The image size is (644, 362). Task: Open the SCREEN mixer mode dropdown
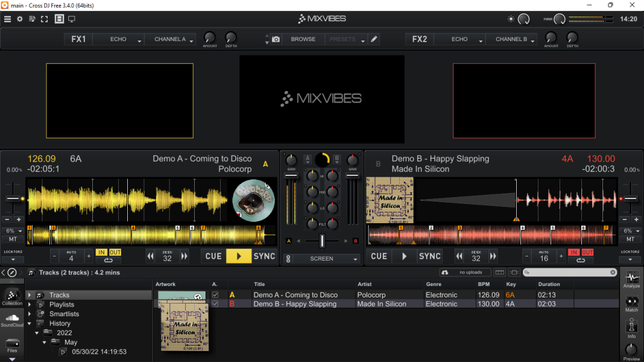[327, 258]
